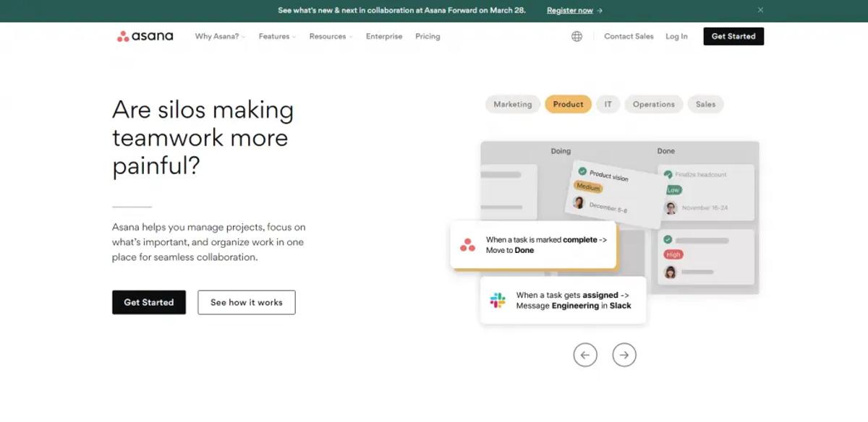The height and width of the screenshot is (422, 868).
Task: Click the 'Are silos making teamwork' headline
Action: tap(203, 138)
